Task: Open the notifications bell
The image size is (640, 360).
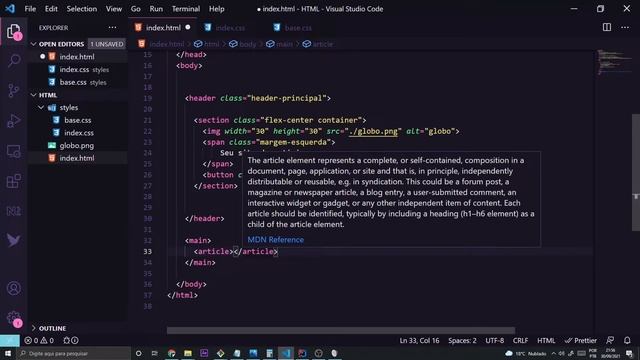Action: tap(627, 340)
